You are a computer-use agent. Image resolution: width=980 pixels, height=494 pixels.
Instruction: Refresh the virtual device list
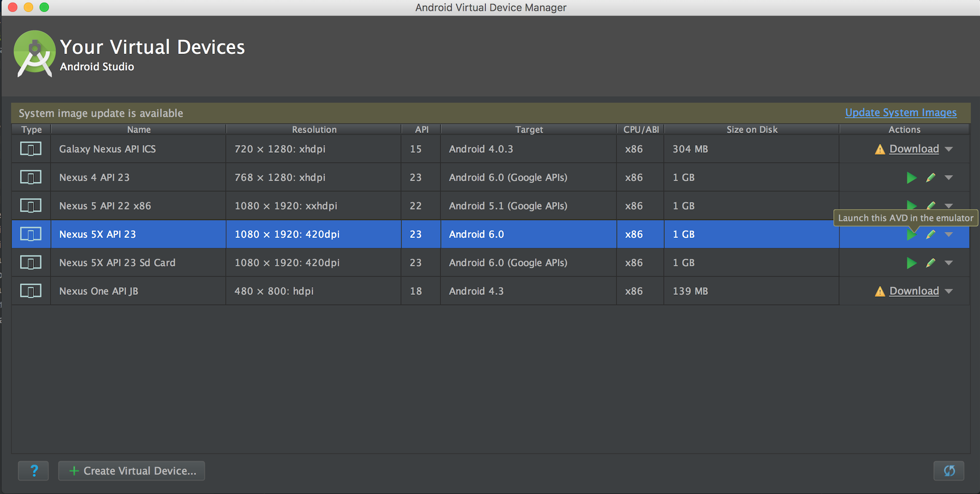(949, 471)
